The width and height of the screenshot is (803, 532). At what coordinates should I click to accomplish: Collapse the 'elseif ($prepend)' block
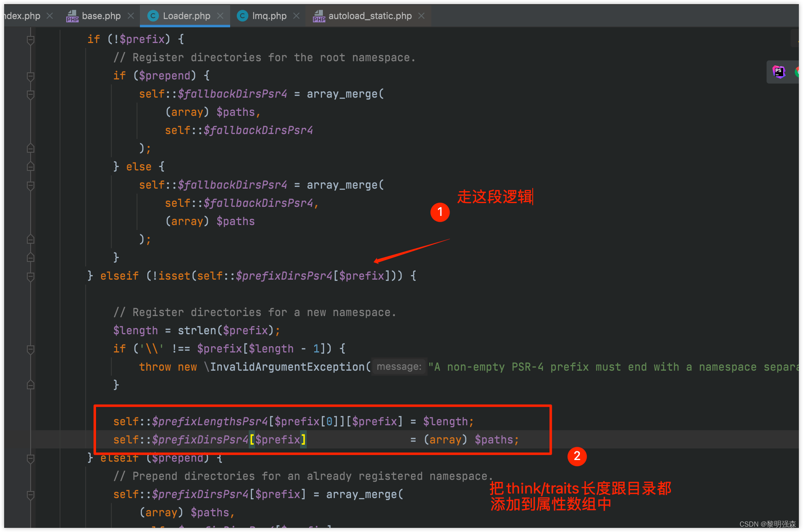(30, 458)
